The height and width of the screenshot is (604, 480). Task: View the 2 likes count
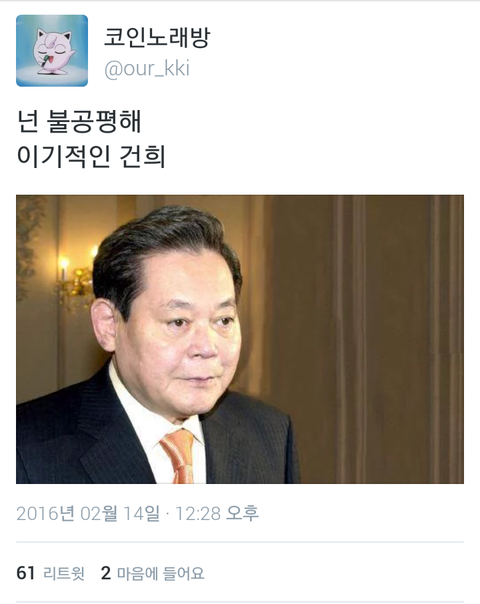[106, 573]
